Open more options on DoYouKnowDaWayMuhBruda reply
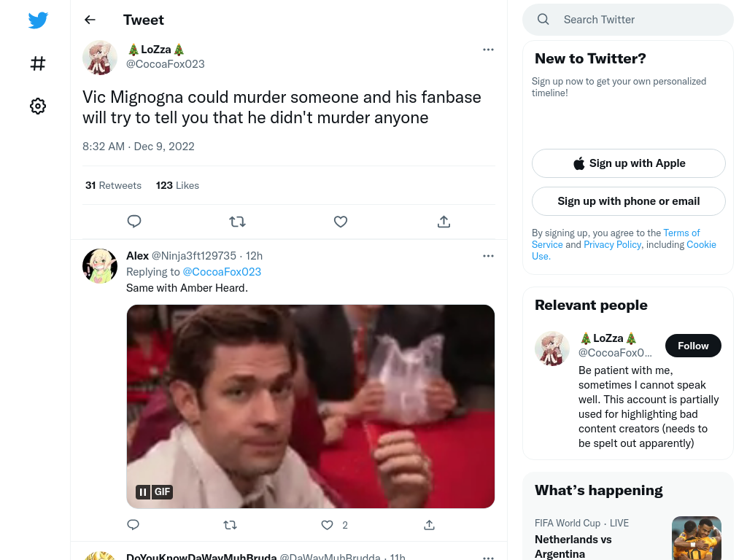 point(488,557)
